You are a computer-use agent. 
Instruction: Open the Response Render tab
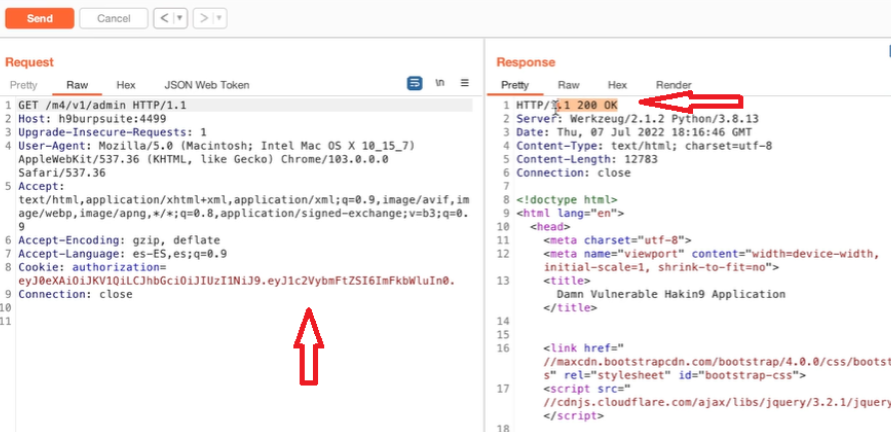(x=674, y=85)
